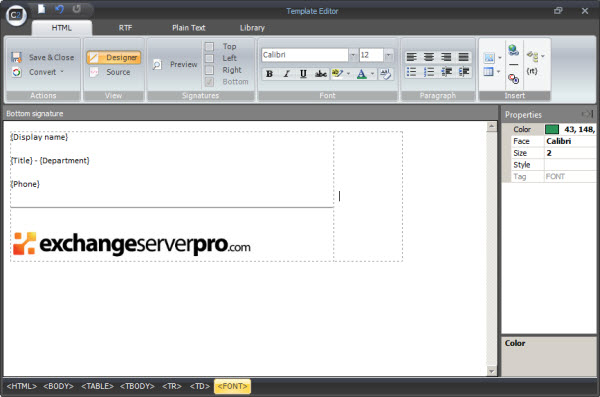Collapse the Properties panel pin arrow
Screen dimensions: 600x397
point(587,114)
